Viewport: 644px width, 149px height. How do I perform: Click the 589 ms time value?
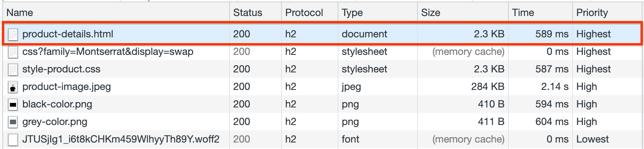[x=552, y=34]
